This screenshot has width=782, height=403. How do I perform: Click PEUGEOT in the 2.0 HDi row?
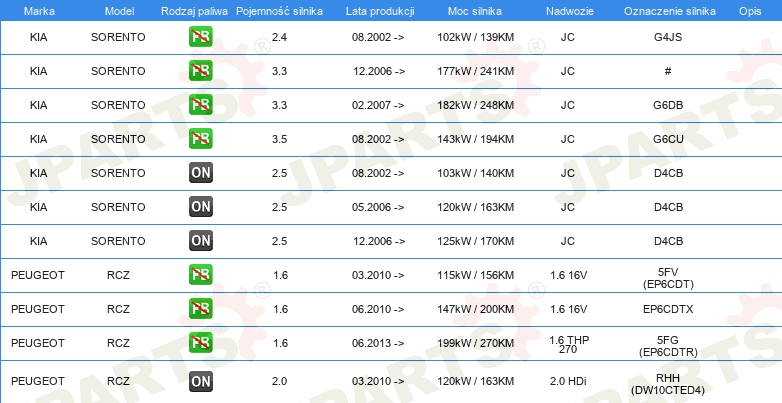click(38, 381)
